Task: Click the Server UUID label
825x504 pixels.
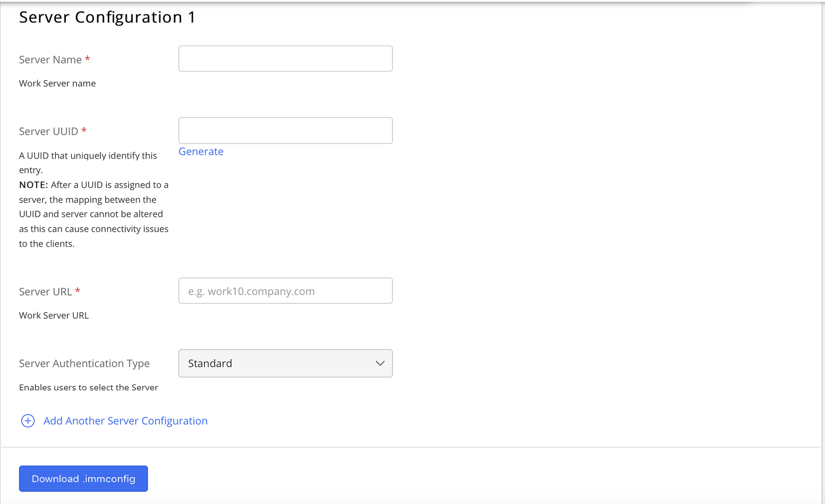Action: pyautogui.click(x=48, y=132)
